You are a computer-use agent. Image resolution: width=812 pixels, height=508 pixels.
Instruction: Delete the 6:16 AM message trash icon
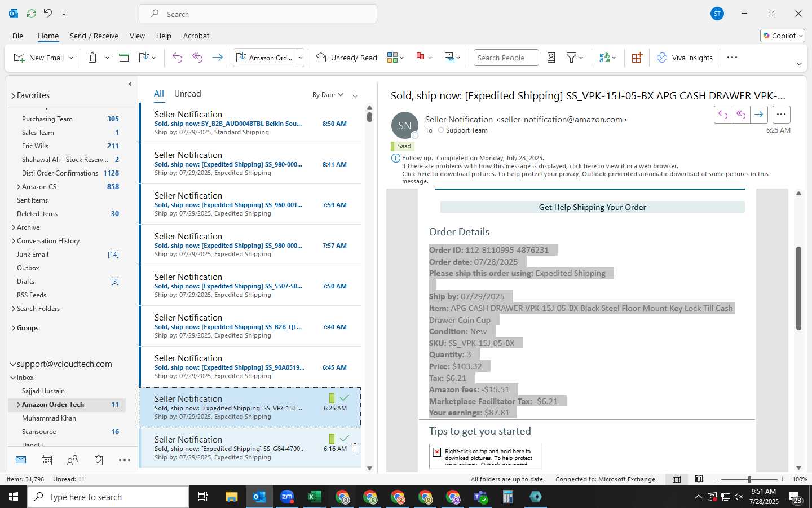tap(355, 448)
